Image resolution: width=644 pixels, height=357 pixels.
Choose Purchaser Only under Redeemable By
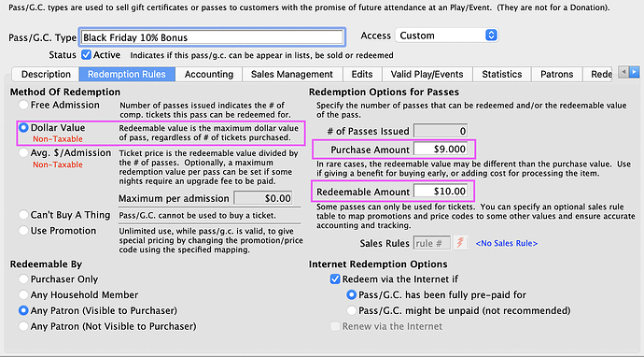23,279
